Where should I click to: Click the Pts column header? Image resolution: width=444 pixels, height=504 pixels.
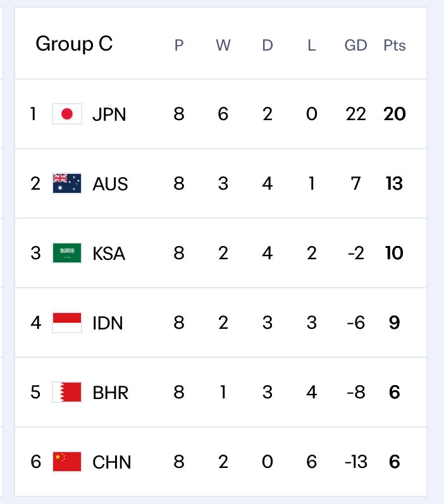[395, 46]
